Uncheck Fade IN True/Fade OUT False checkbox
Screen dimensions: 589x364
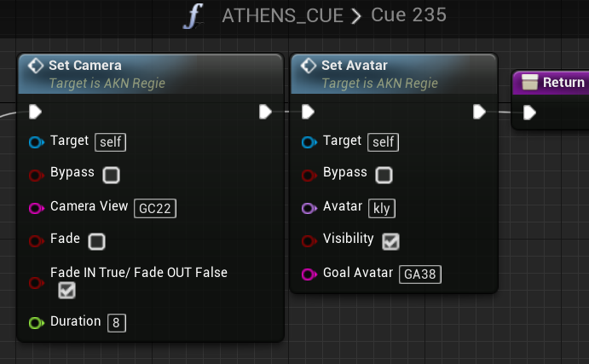point(66,291)
